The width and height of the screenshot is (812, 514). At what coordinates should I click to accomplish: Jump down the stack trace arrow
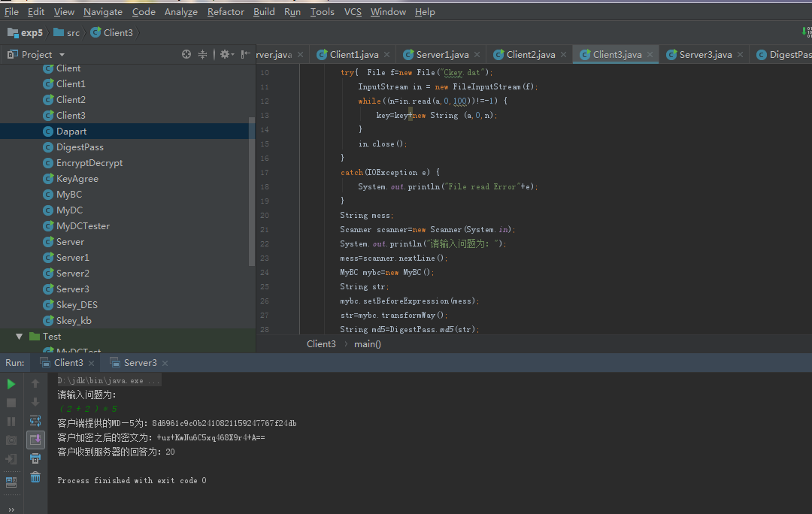pos(35,402)
